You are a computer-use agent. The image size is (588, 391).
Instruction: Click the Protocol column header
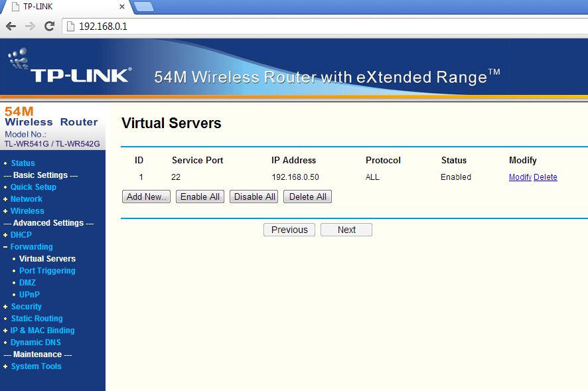point(383,160)
